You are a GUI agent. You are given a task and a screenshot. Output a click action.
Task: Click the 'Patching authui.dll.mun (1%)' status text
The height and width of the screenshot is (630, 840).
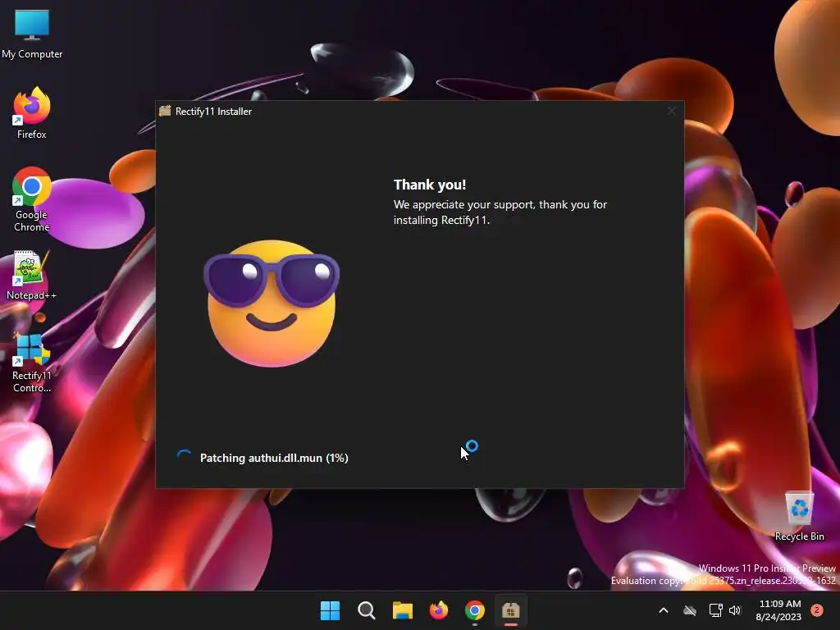(274, 458)
